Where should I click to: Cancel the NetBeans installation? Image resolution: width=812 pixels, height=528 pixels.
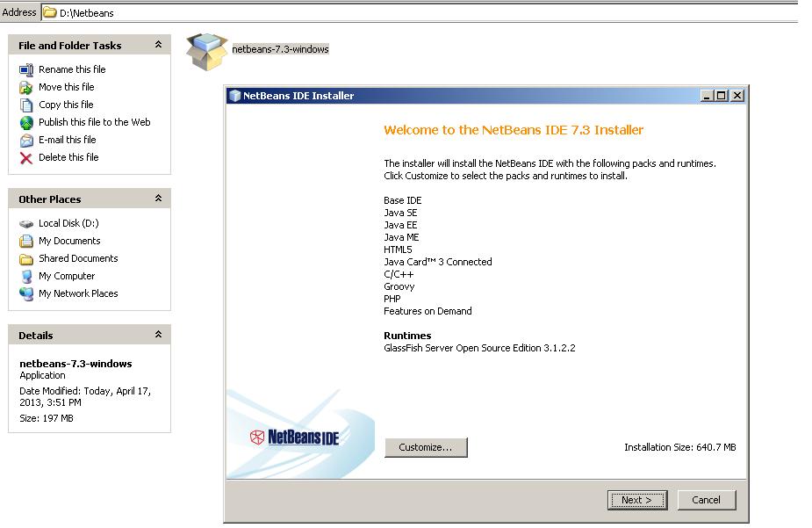pyautogui.click(x=707, y=500)
